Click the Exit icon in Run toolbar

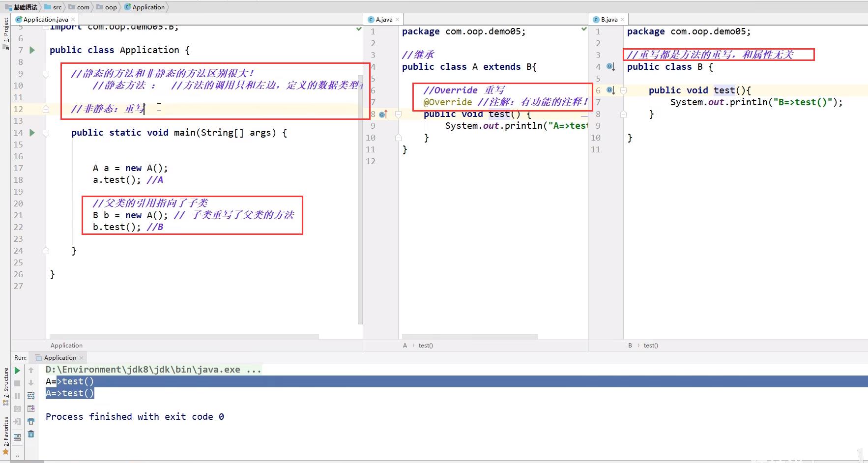click(17, 422)
